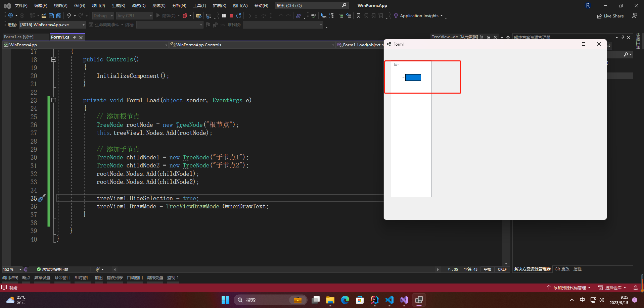
Task: Pin the Solution Explorer panel
Action: pos(623,37)
